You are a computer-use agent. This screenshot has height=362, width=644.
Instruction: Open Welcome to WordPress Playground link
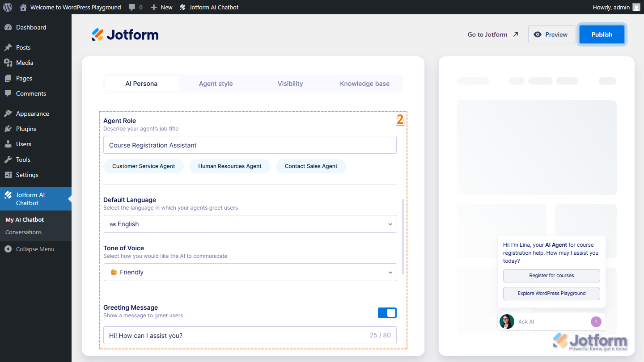click(x=71, y=7)
